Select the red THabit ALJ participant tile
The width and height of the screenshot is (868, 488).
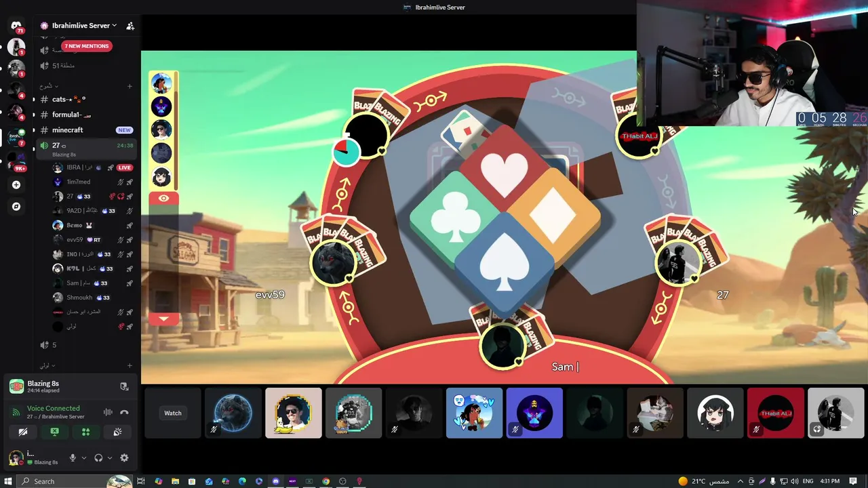pos(776,413)
